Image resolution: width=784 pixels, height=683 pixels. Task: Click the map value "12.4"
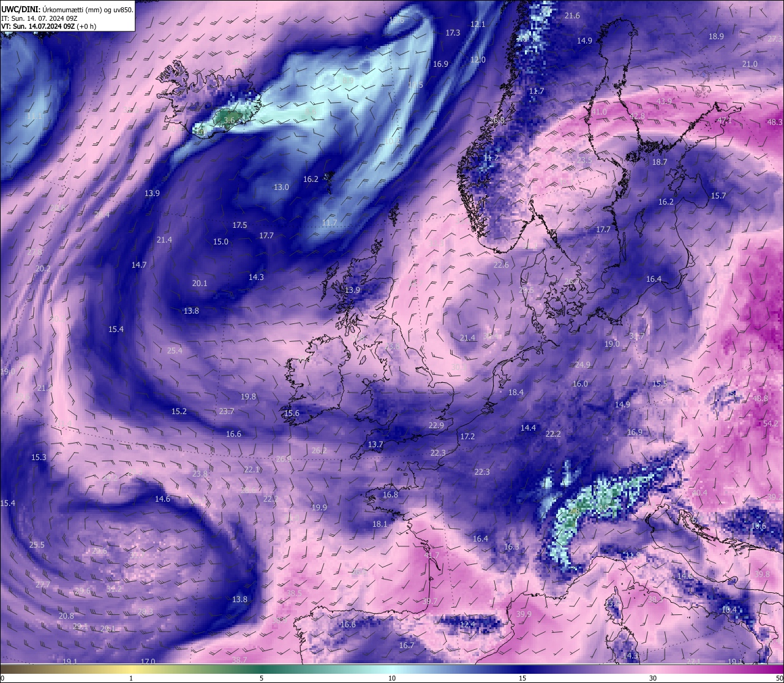click(467, 625)
